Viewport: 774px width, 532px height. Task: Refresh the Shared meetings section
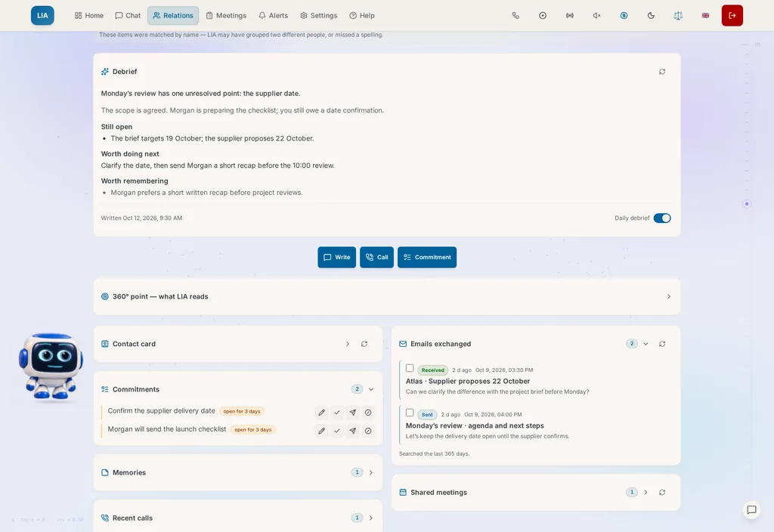(x=662, y=493)
